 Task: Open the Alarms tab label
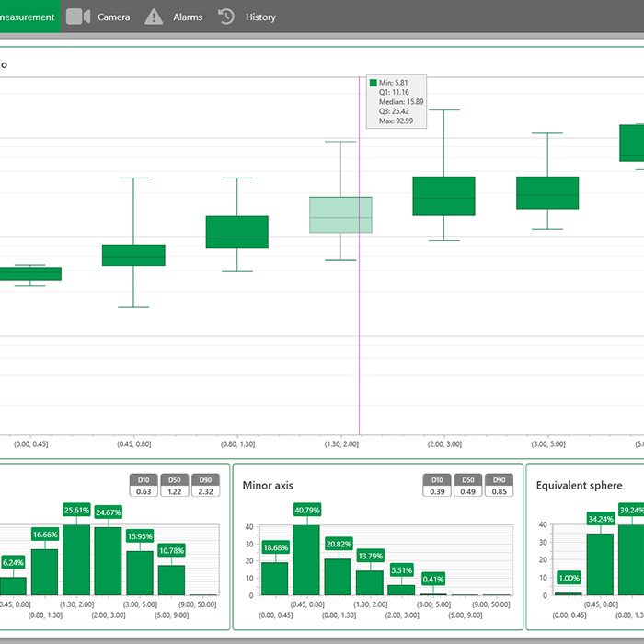coord(188,17)
